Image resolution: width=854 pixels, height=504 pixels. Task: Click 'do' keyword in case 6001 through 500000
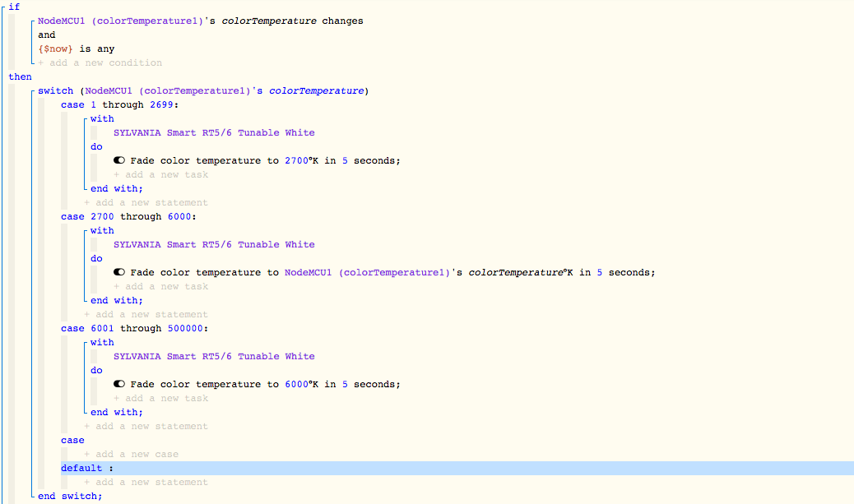96,370
